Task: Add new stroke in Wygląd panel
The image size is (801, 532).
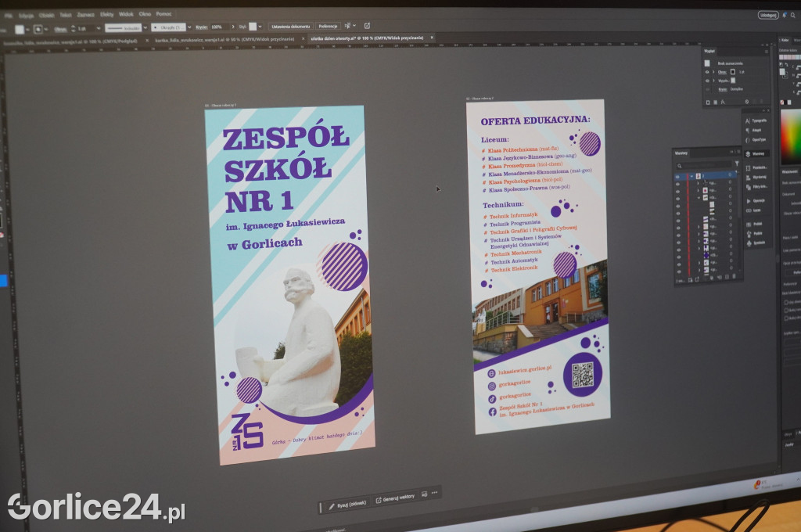Action: pos(708,102)
